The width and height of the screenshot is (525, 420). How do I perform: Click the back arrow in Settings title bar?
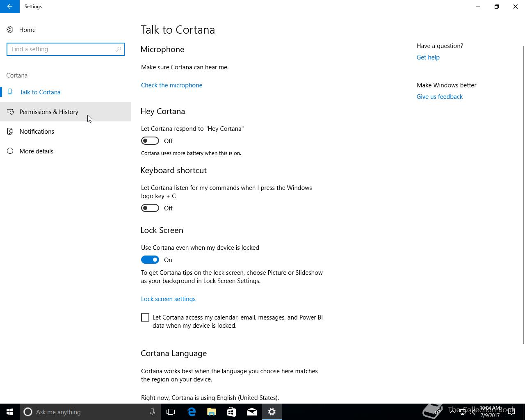click(9, 7)
